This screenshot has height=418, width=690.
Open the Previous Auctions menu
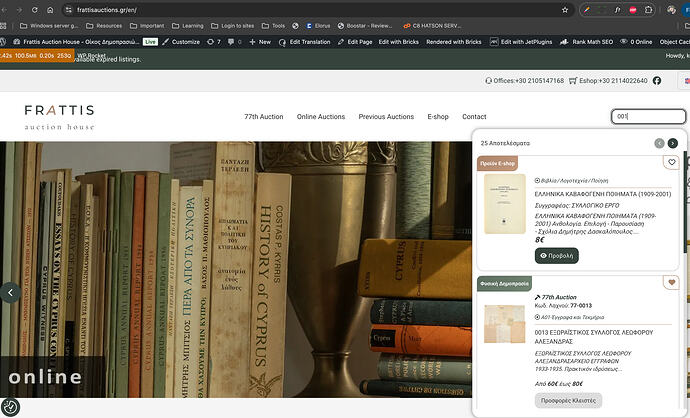click(x=386, y=117)
